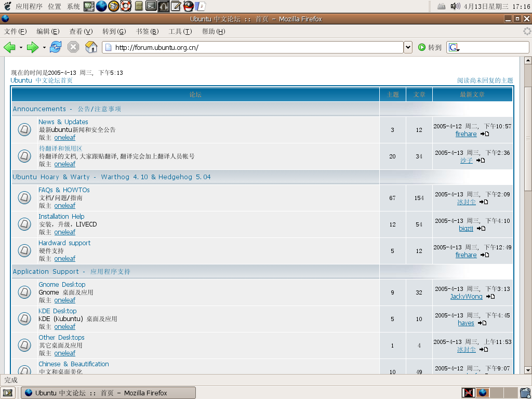Open the system monitor launcher in top panel
This screenshot has height=399, width=532.
click(89, 6)
